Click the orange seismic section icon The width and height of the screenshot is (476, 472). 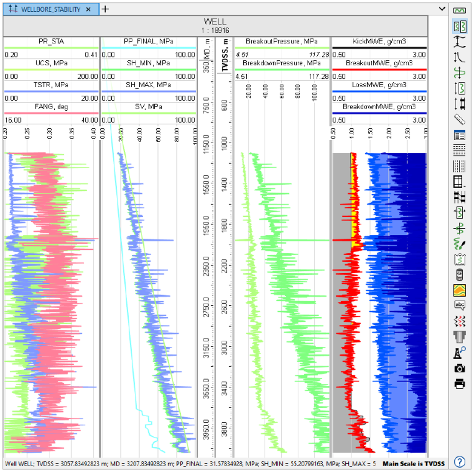pos(459,290)
